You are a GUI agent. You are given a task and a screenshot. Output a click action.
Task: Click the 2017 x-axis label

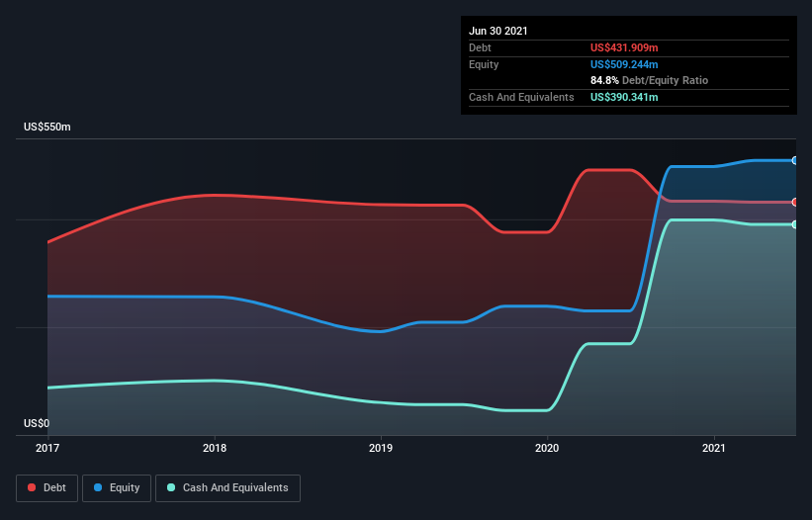tap(47, 448)
